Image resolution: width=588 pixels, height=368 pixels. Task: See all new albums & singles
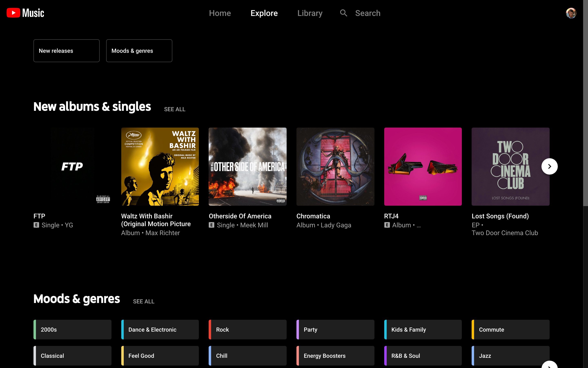(175, 109)
